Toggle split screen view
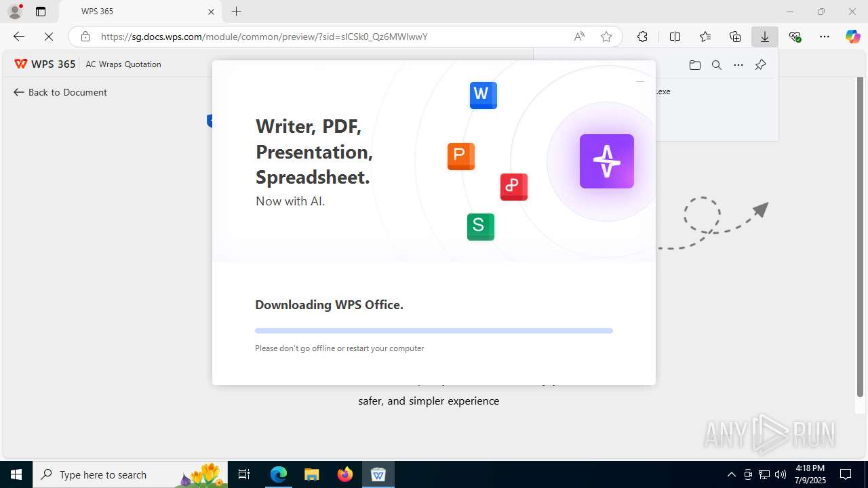The image size is (868, 488). [x=675, y=37]
